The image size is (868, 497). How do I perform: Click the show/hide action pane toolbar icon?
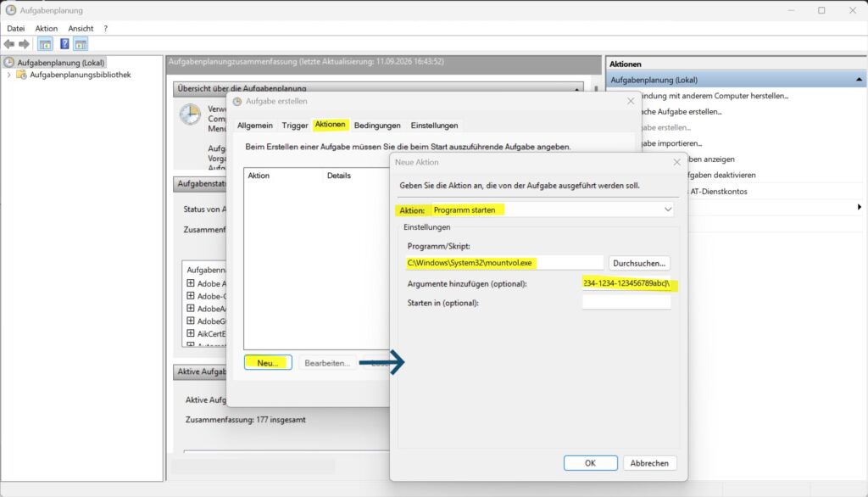tap(81, 44)
